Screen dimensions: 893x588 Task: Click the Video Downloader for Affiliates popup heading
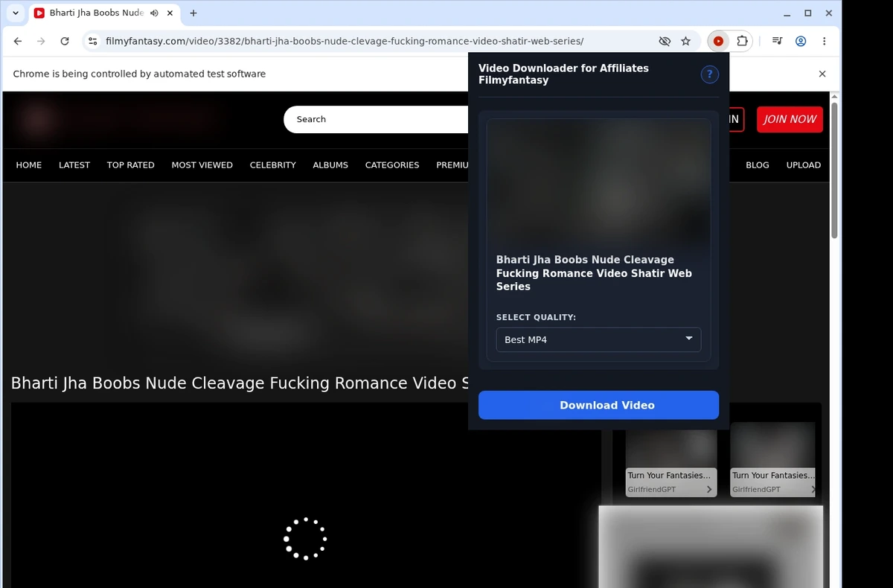563,74
